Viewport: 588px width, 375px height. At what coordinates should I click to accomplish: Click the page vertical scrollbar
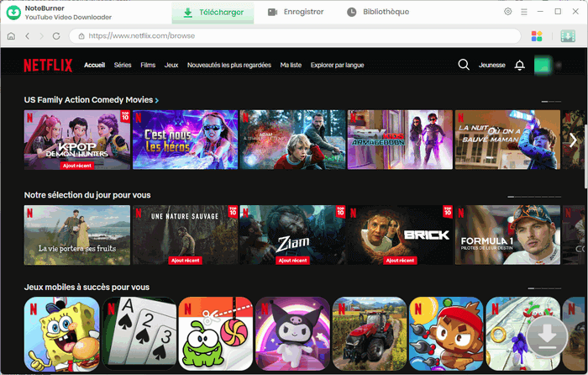pyautogui.click(x=585, y=156)
